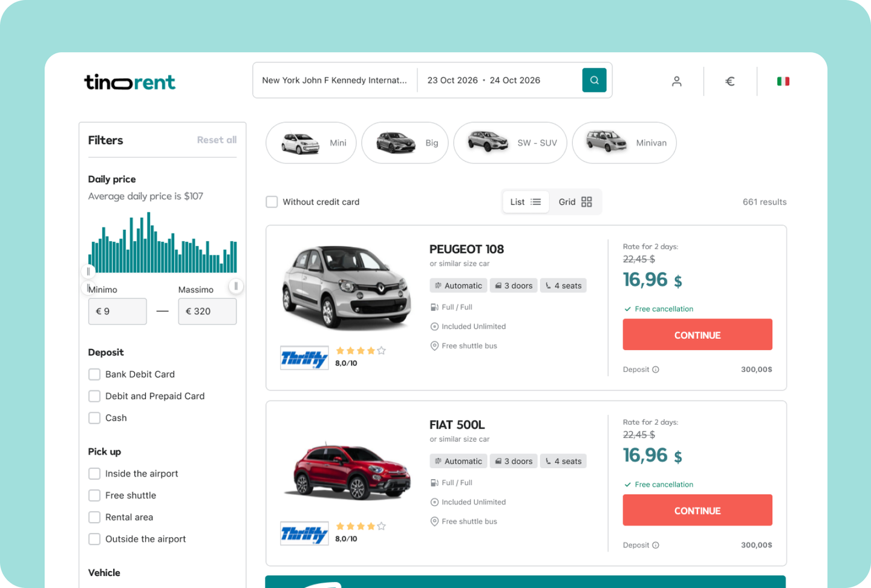The width and height of the screenshot is (871, 588).
Task: Click the star rating on Peugeot 108 card
Action: tap(360, 351)
